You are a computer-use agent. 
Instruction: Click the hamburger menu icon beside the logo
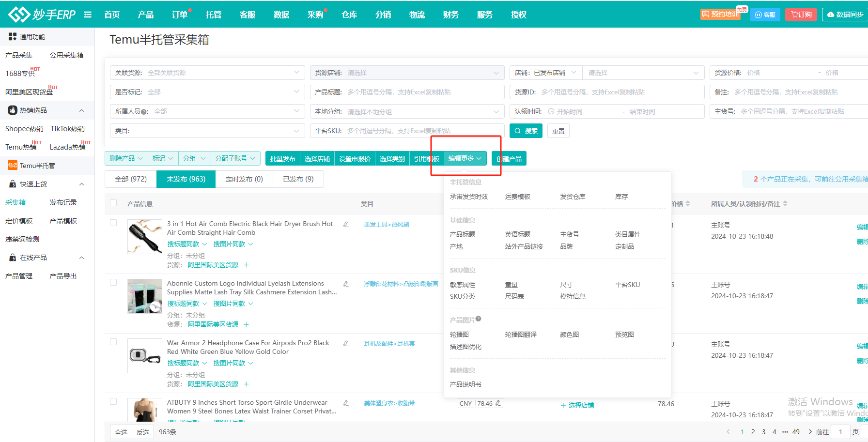tap(88, 15)
